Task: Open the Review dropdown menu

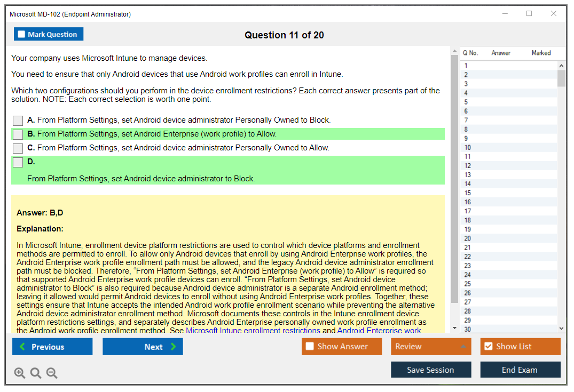Action: (x=431, y=346)
